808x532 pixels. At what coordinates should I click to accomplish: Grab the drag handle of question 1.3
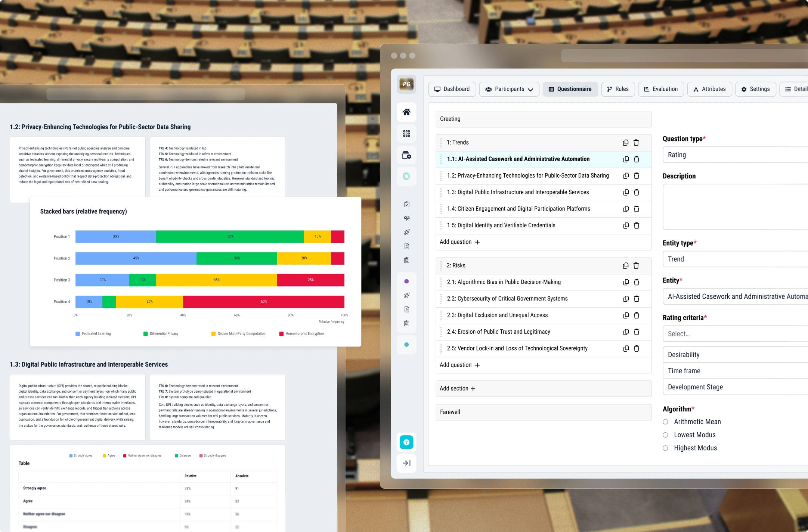441,192
